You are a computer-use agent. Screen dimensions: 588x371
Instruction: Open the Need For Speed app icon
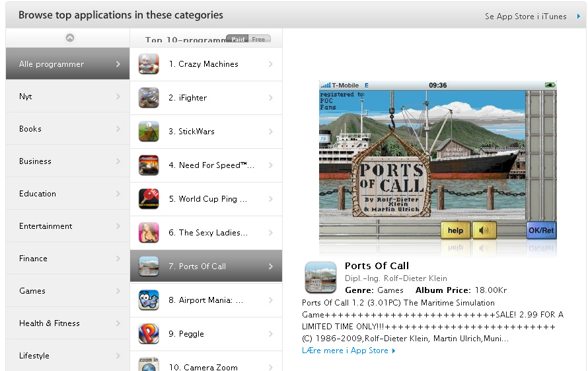pos(149,165)
